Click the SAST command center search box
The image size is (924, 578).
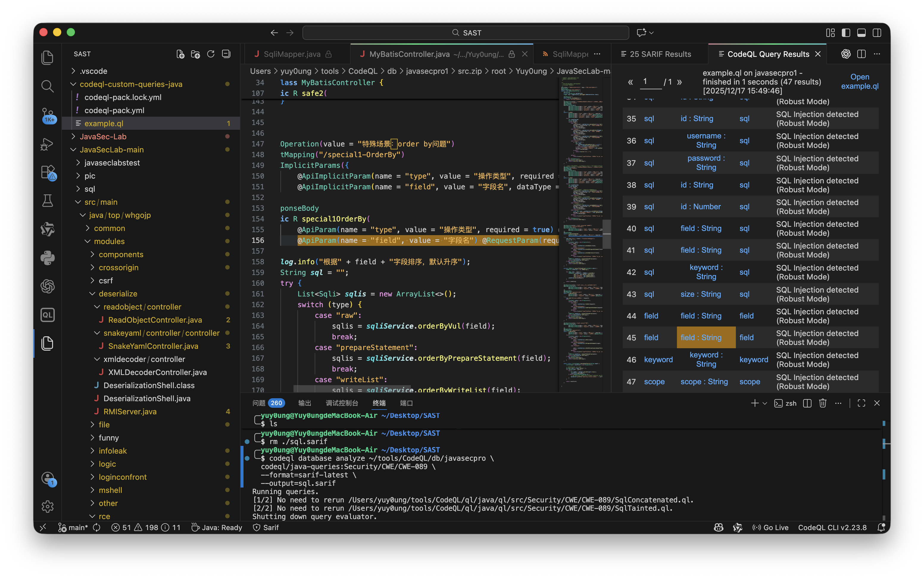coord(465,33)
